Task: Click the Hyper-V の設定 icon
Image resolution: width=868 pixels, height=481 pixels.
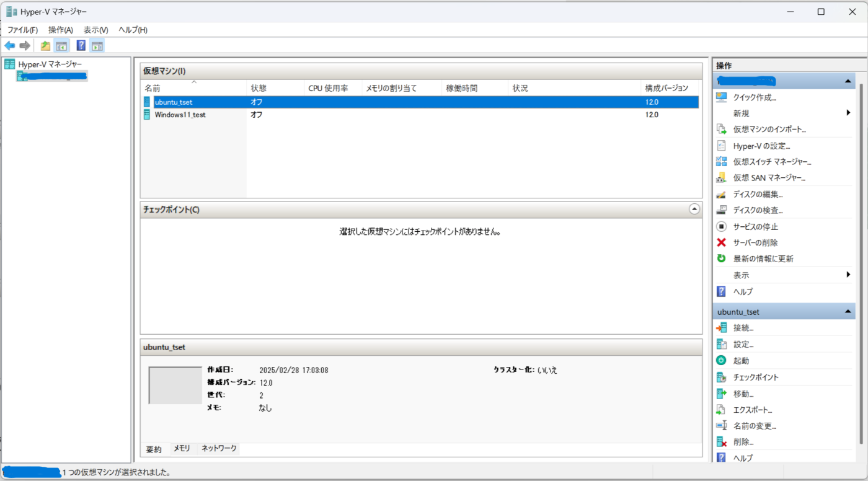Action: click(721, 146)
